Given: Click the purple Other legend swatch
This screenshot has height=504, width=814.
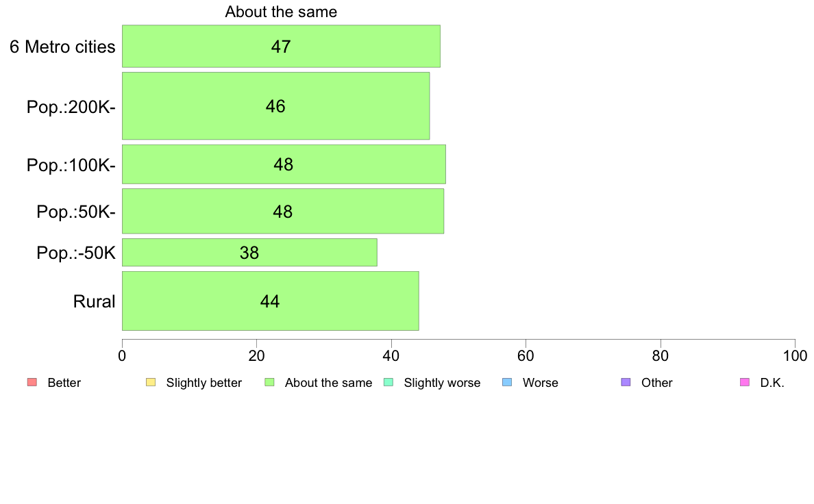Looking at the screenshot, I should click(x=626, y=383).
